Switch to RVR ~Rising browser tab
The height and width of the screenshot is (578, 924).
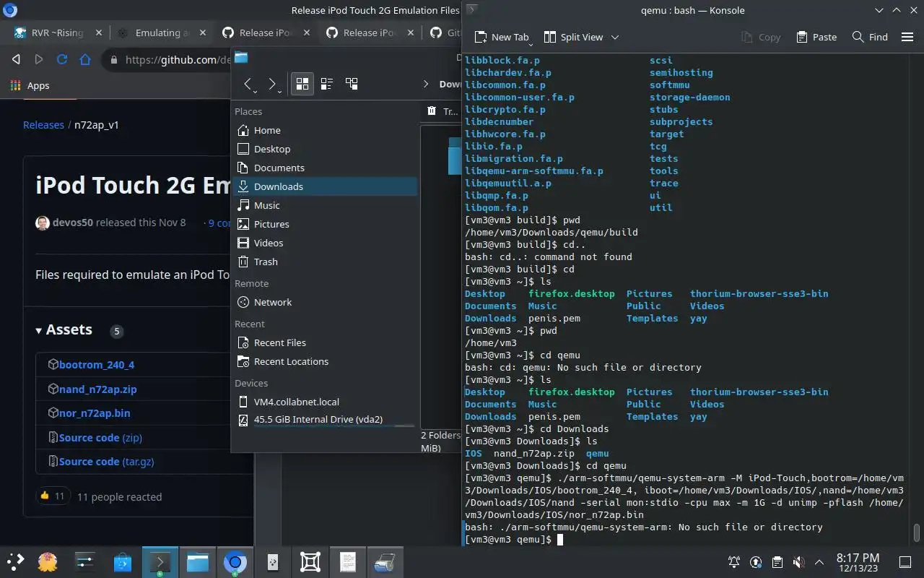point(56,33)
